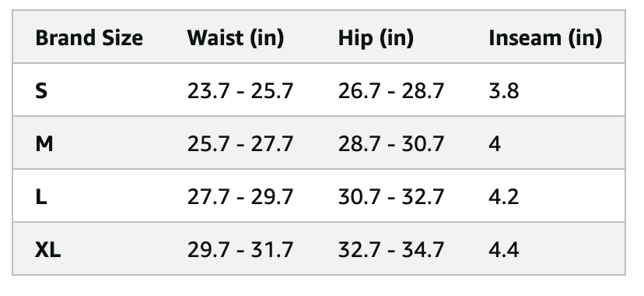This screenshot has height=296, width=644.
Task: Select the XL brand size cell
Action: pyautogui.click(x=48, y=249)
